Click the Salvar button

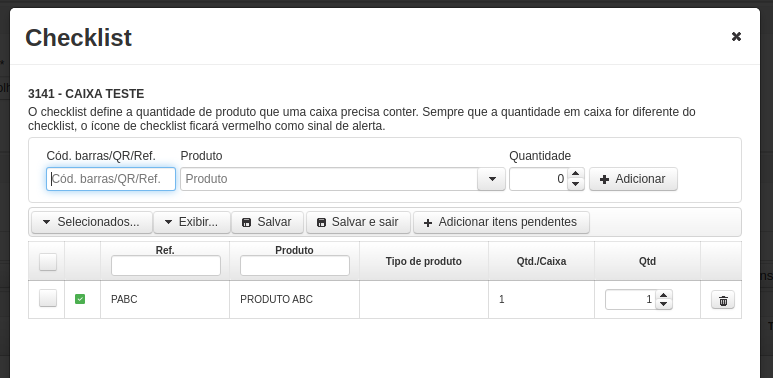click(x=267, y=222)
